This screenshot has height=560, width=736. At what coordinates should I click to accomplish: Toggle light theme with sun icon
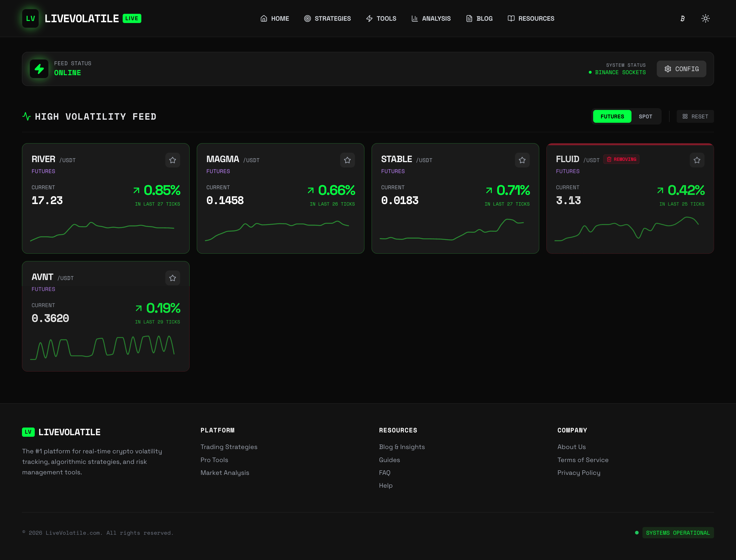705,18
